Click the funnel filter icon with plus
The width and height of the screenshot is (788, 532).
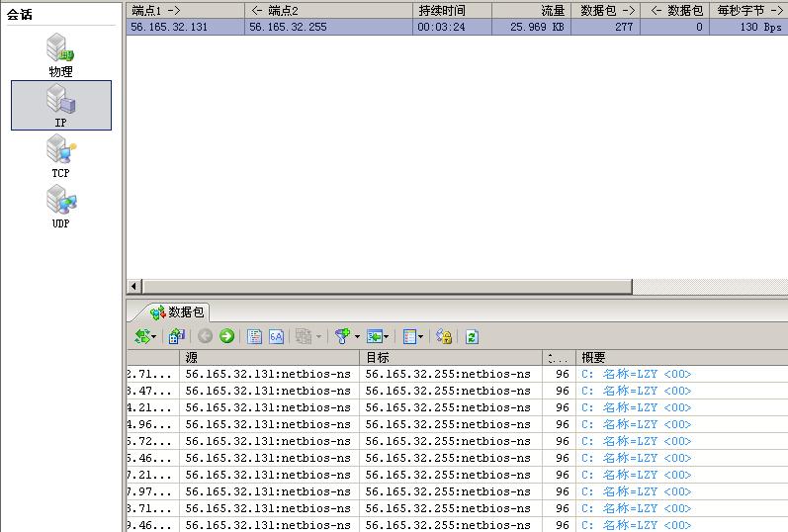coord(343,336)
